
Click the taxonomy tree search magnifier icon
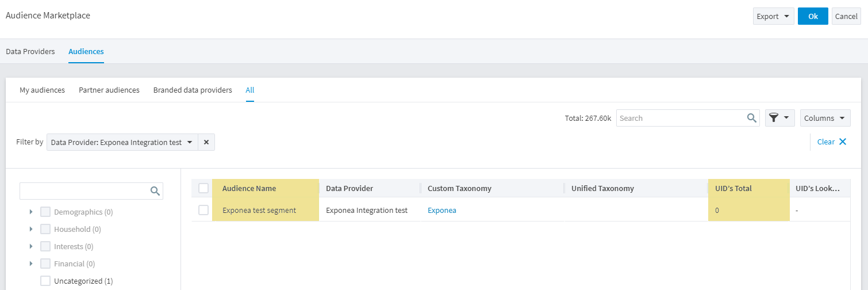point(155,191)
